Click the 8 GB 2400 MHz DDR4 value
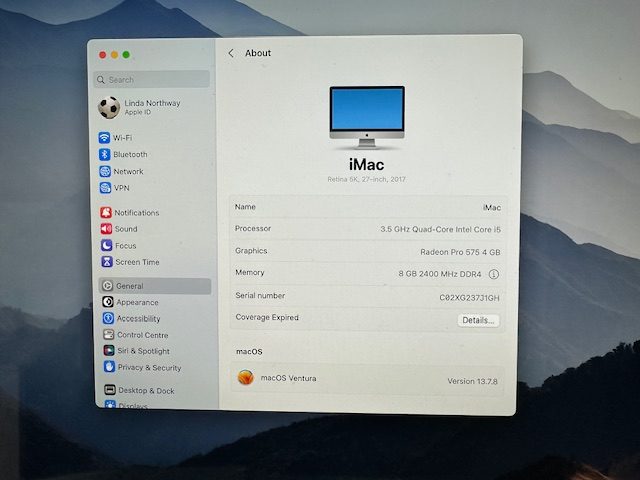Image resolution: width=640 pixels, height=480 pixels. tap(440, 274)
